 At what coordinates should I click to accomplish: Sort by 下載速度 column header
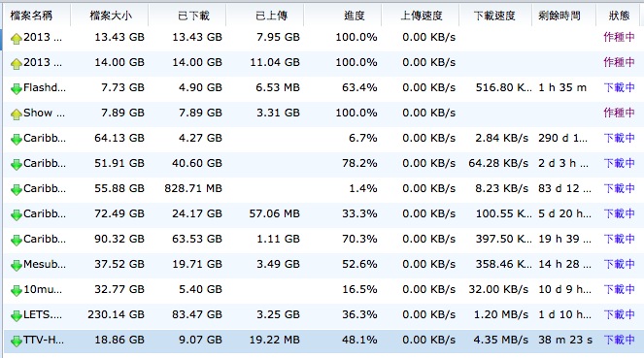pyautogui.click(x=494, y=16)
